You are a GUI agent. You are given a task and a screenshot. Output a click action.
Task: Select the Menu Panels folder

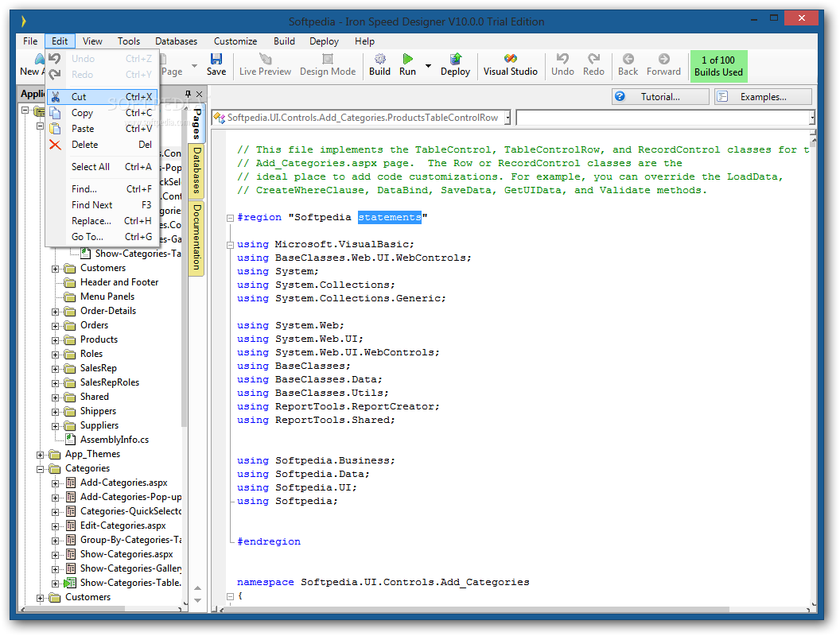click(107, 297)
